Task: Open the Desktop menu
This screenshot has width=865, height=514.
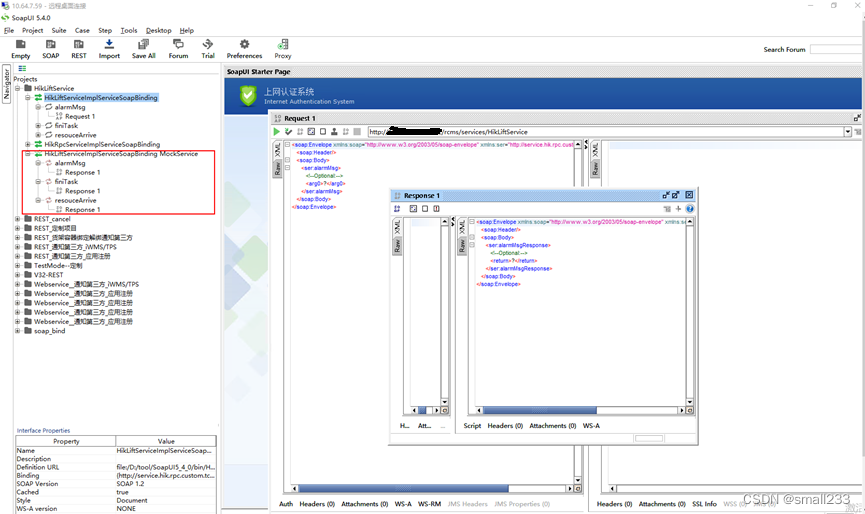Action: coord(158,30)
